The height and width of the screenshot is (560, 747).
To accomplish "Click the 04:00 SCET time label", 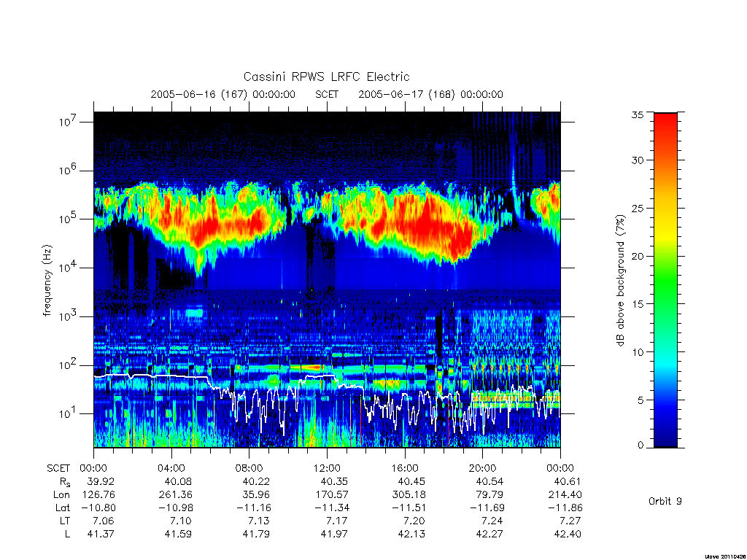I will (x=171, y=468).
